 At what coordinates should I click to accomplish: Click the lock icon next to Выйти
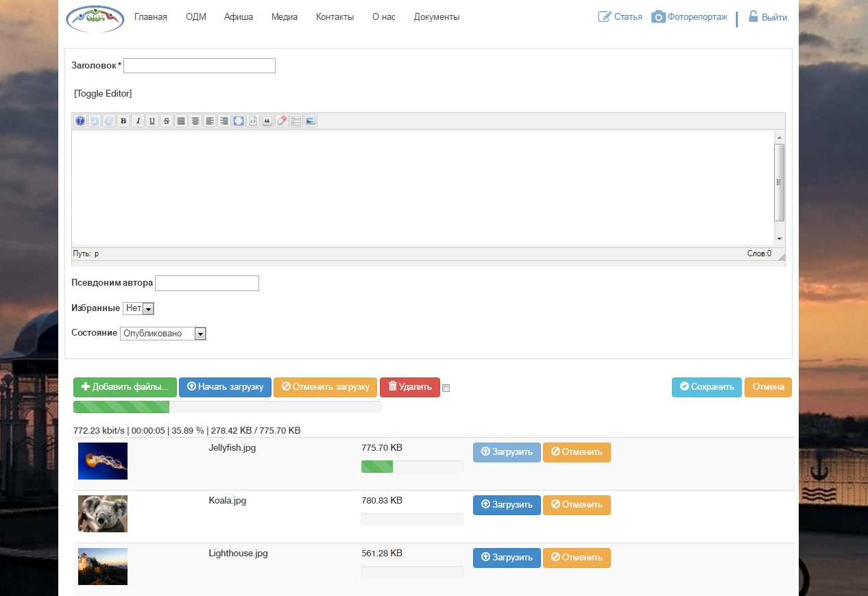tap(753, 16)
